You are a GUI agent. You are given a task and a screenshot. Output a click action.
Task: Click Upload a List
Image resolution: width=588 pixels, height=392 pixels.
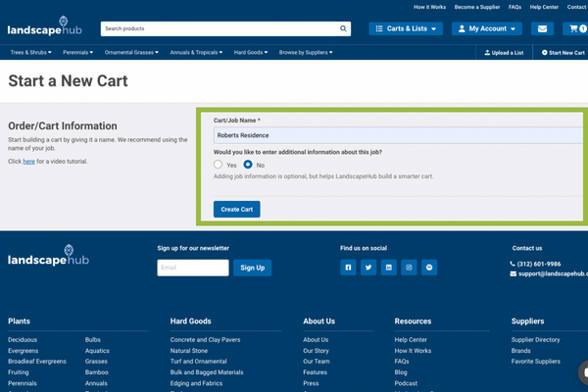(x=504, y=53)
